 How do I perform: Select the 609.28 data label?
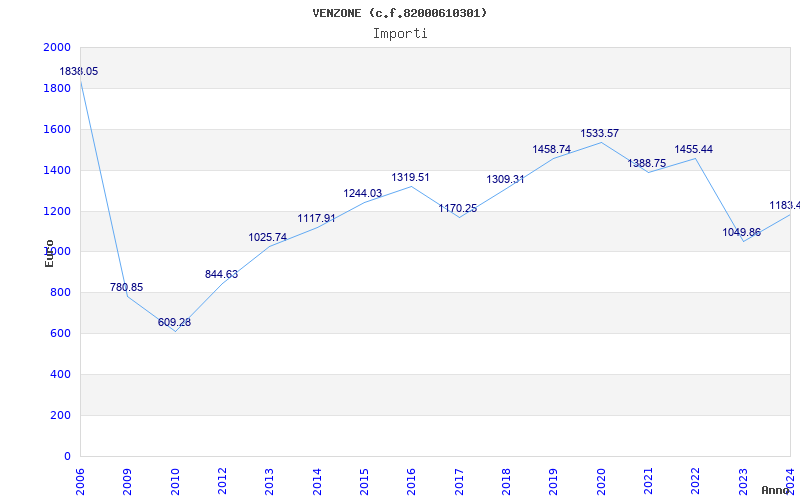(174, 322)
